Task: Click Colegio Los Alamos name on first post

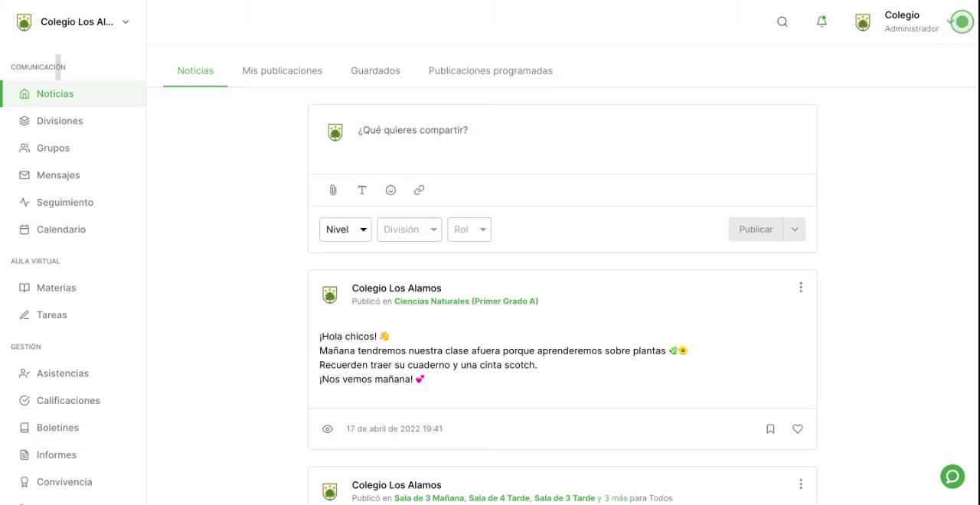Action: point(397,288)
